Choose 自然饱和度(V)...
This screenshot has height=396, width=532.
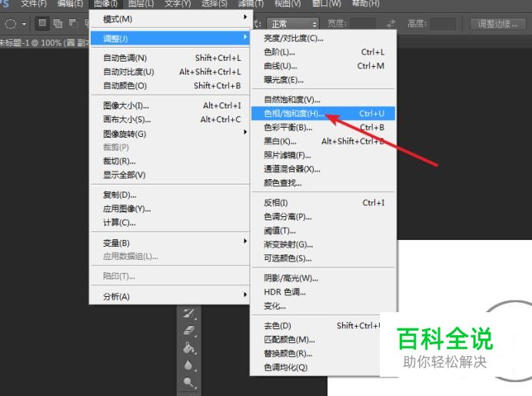(323, 99)
